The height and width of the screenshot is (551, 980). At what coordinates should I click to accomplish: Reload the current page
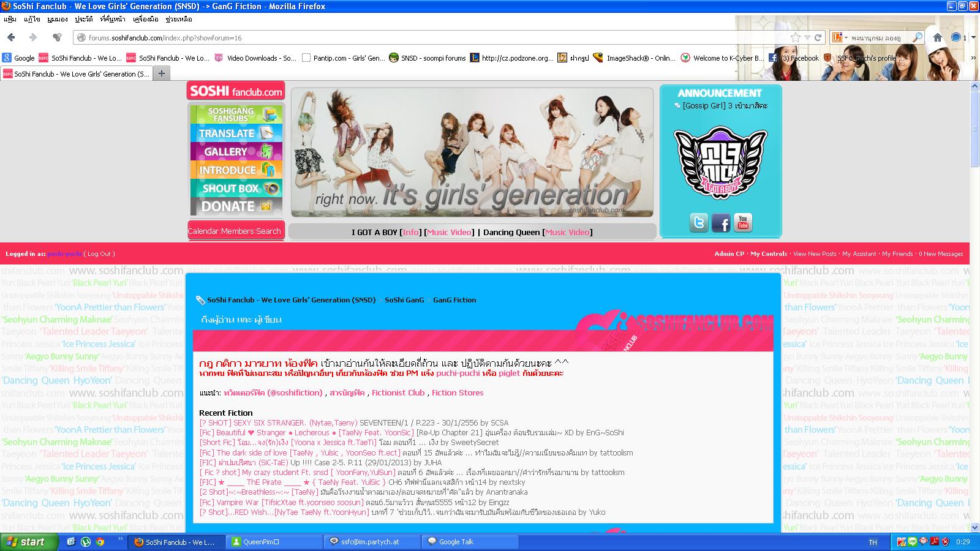pos(818,37)
